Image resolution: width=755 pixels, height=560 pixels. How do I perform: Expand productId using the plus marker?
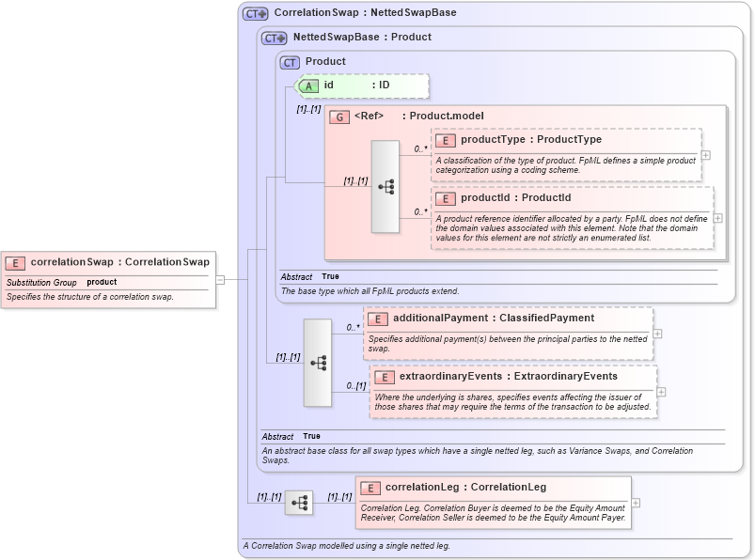718,220
